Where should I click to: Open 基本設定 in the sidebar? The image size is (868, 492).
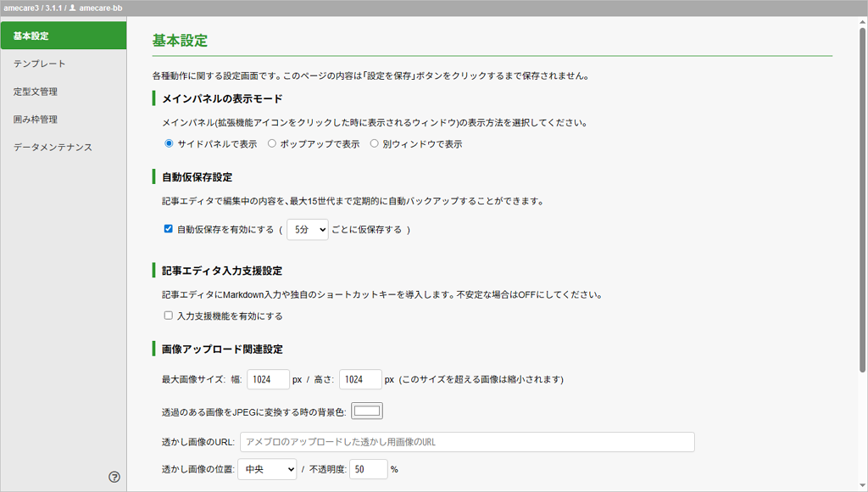pos(64,36)
